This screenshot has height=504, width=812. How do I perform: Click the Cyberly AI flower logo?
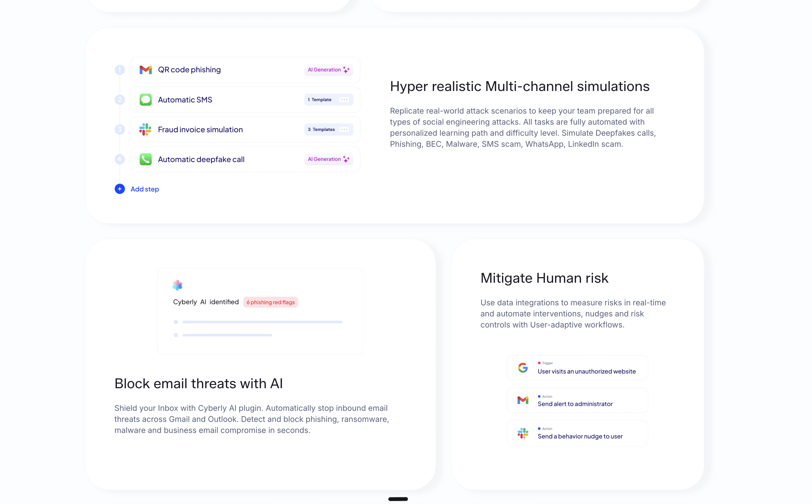click(x=177, y=285)
